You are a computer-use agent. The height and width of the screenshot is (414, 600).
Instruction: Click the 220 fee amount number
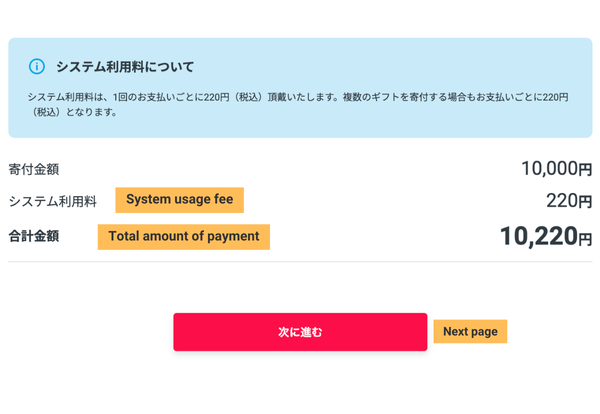click(x=561, y=200)
